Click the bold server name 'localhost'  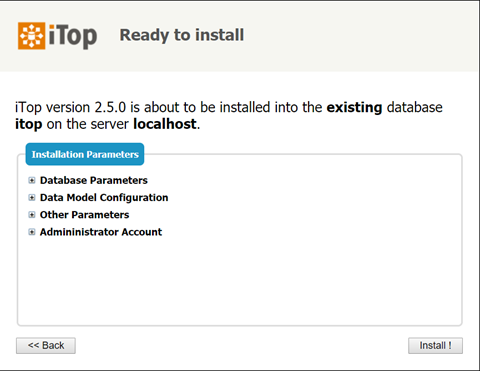165,124
